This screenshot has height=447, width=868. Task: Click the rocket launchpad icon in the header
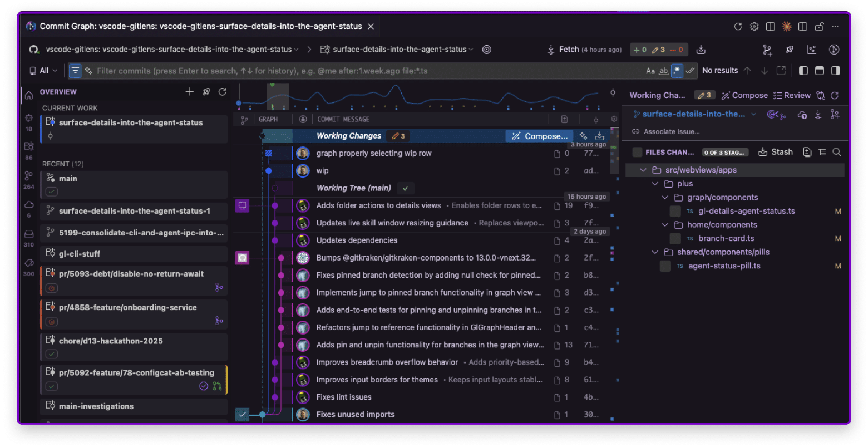(790, 50)
